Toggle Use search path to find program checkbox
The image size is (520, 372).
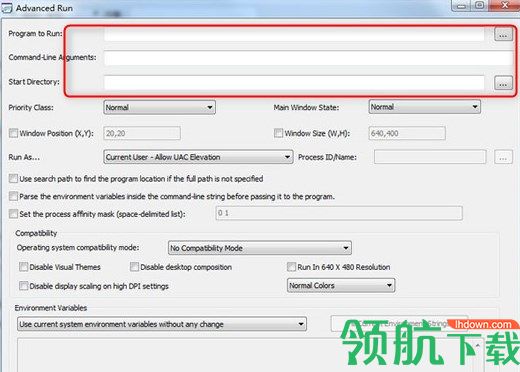13,179
